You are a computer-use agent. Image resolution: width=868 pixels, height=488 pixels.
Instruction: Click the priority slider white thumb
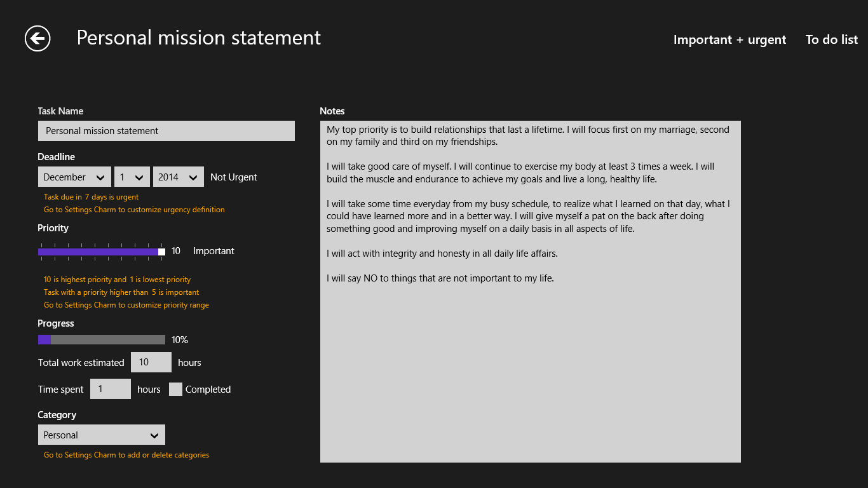click(161, 252)
